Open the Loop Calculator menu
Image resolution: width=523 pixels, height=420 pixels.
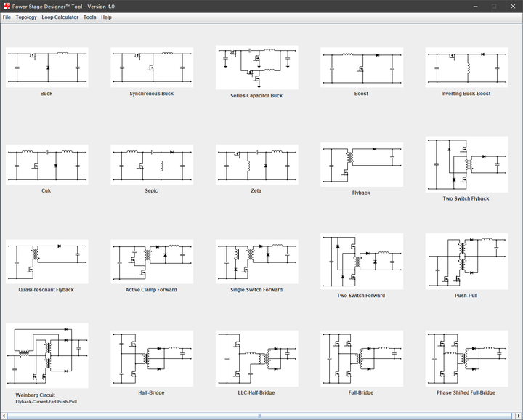tap(60, 17)
